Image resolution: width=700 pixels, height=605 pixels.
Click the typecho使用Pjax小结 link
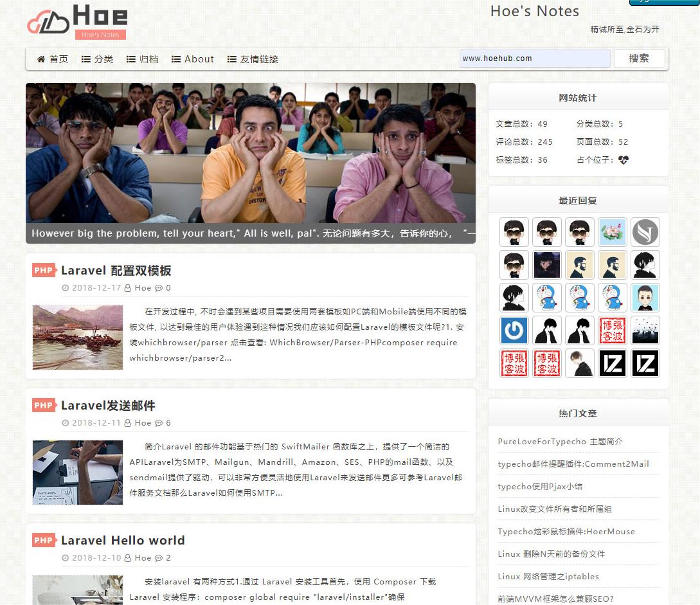[541, 487]
